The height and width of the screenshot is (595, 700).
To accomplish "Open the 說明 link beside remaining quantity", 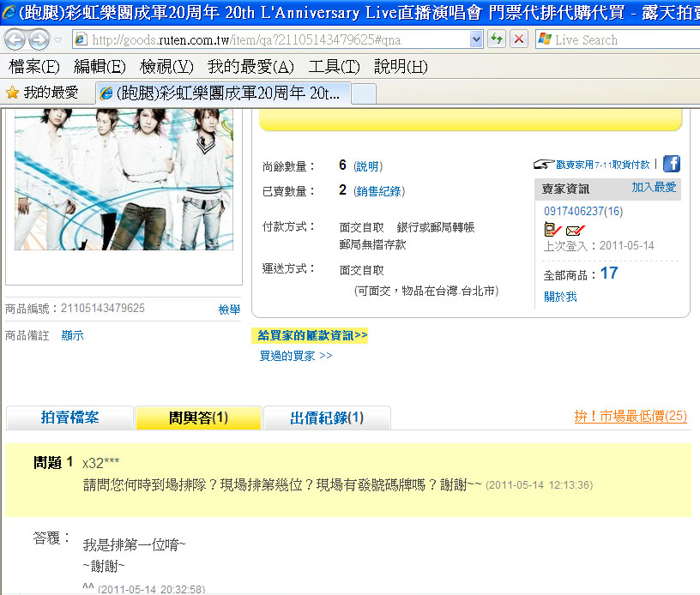I will [368, 166].
